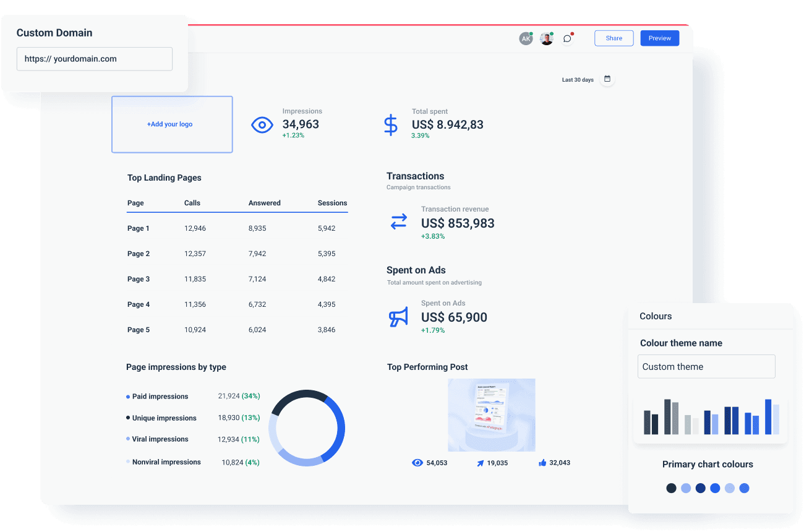Click inside the Custom Domain URL field

coord(94,59)
